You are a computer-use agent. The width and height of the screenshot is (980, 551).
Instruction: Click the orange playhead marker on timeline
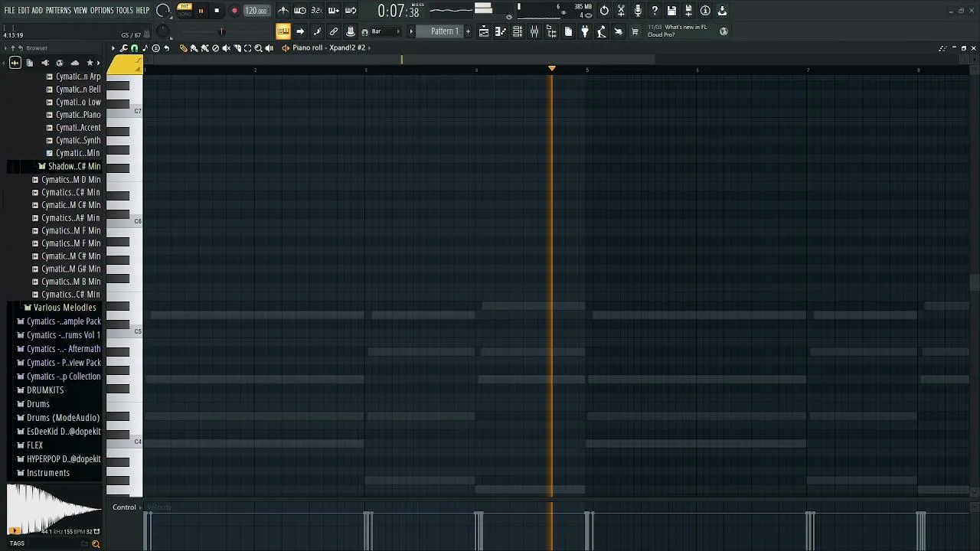[x=552, y=69]
